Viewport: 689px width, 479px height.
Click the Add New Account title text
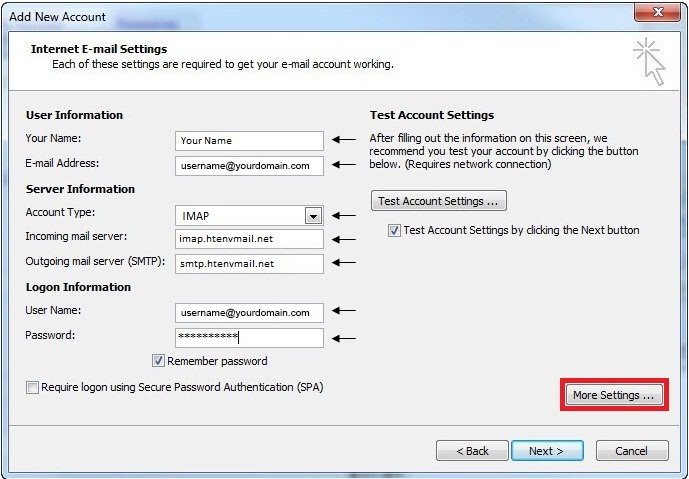57,17
